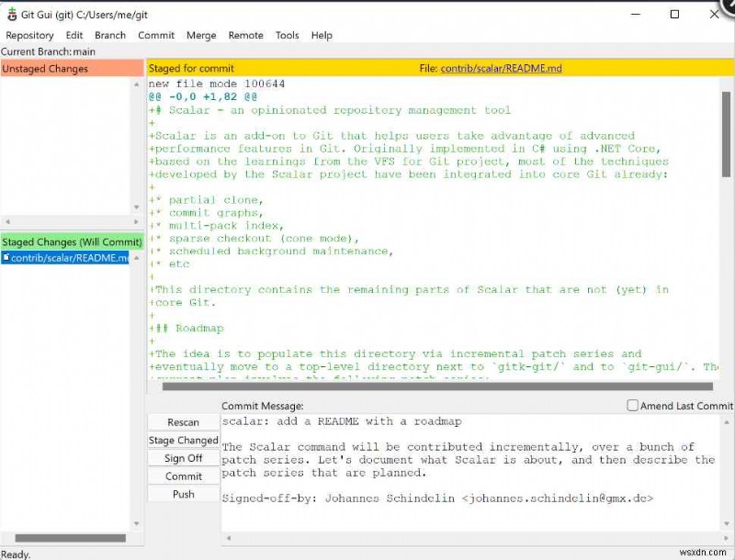Click the commit message scroll left arrow
735x560 pixels.
[x=229, y=538]
